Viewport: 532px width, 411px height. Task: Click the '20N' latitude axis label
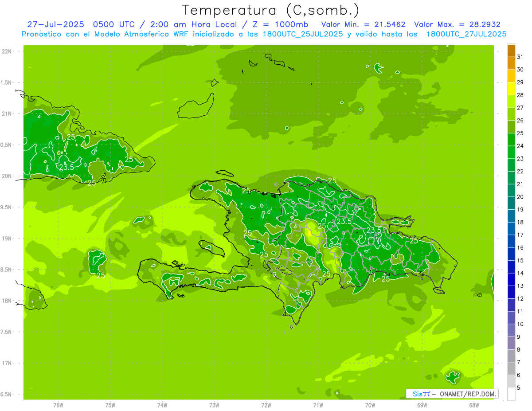tap(8, 176)
